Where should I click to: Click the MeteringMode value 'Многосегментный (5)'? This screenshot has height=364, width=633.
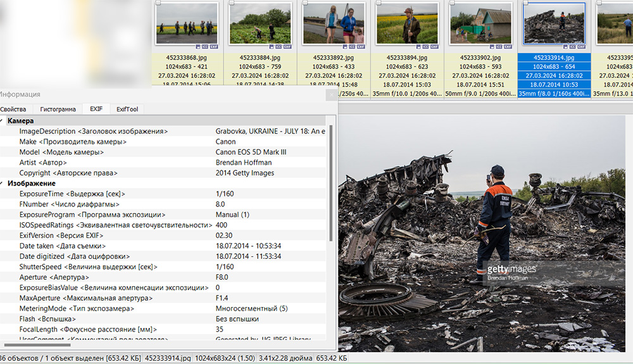coord(251,309)
